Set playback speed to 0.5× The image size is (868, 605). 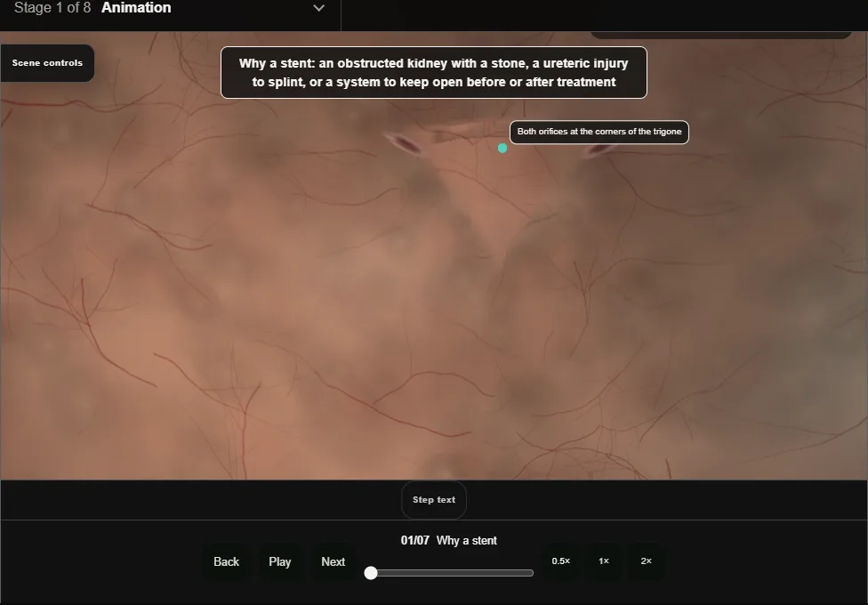coord(561,561)
